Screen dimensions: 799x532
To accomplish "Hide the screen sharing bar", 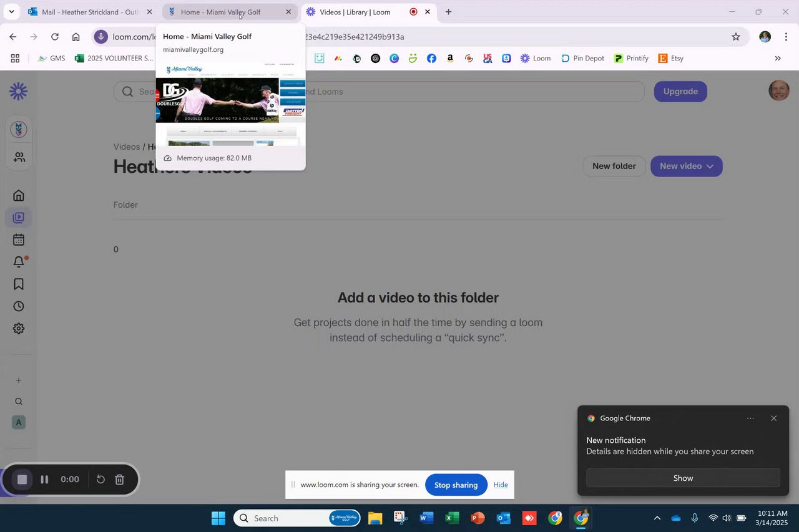I will [x=501, y=485].
